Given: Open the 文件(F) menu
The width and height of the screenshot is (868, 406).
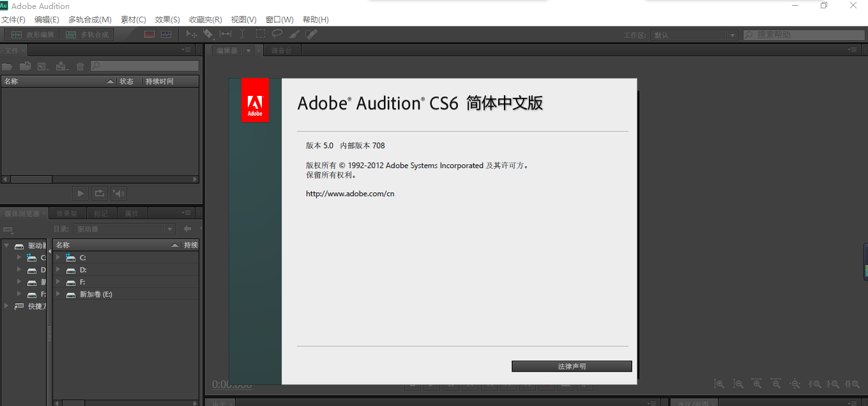Looking at the screenshot, I should 13,20.
